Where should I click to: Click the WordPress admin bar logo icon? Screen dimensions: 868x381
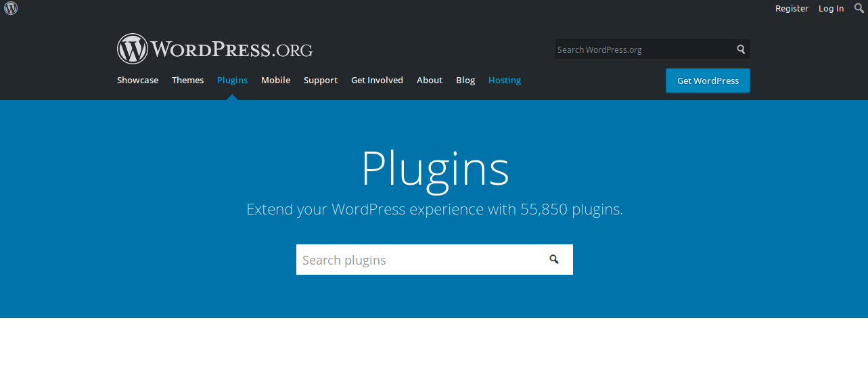(x=11, y=8)
